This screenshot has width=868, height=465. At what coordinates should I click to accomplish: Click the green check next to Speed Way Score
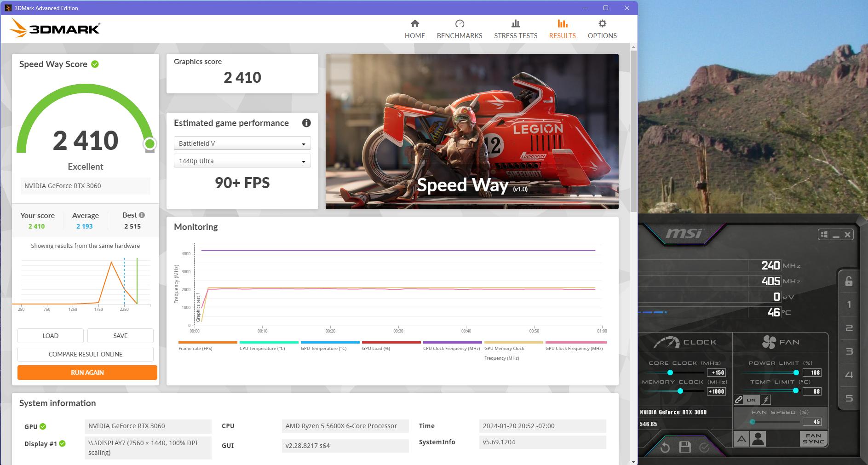(x=95, y=64)
